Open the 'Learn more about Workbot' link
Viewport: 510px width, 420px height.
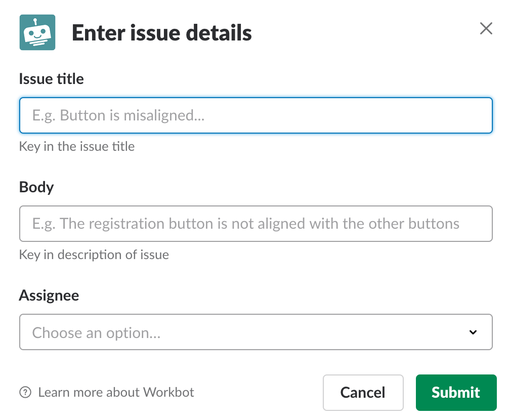click(116, 392)
